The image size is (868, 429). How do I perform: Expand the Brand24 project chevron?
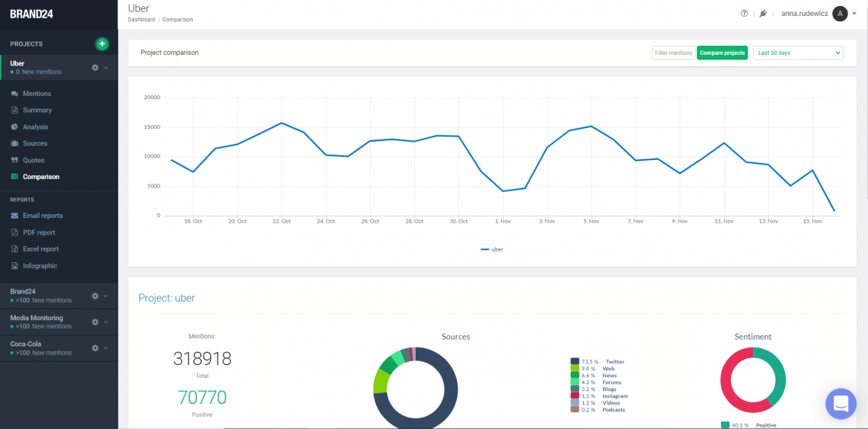[106, 296]
